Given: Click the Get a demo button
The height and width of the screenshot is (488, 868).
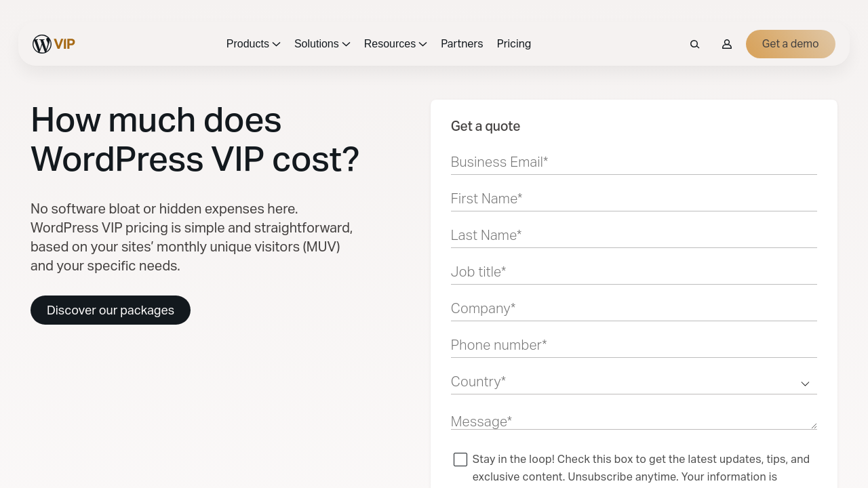Looking at the screenshot, I should point(791,44).
